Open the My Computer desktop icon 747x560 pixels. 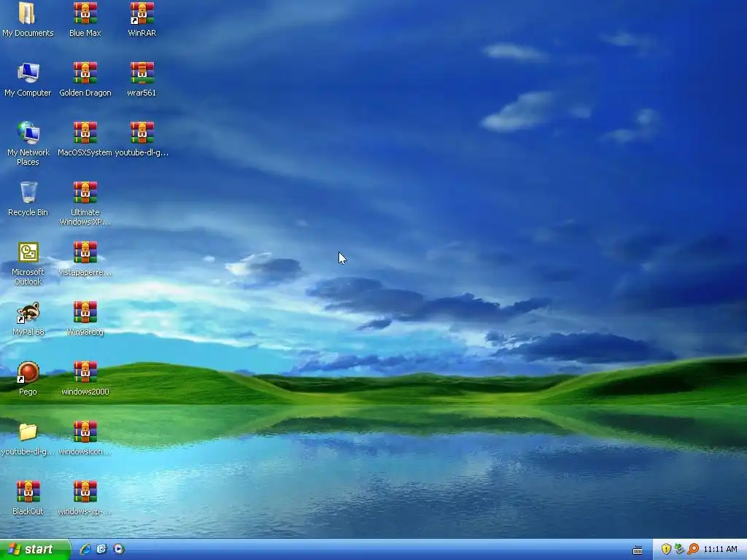(28, 73)
